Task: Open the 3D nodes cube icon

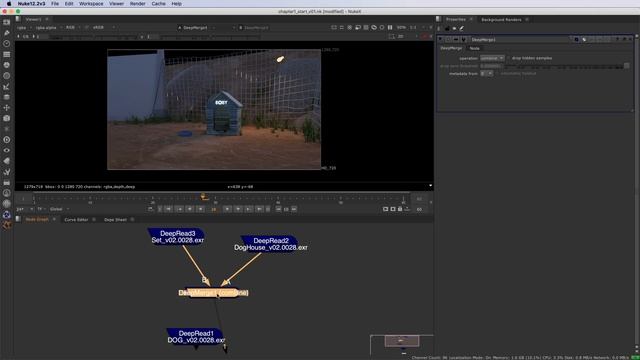Action: (7, 118)
